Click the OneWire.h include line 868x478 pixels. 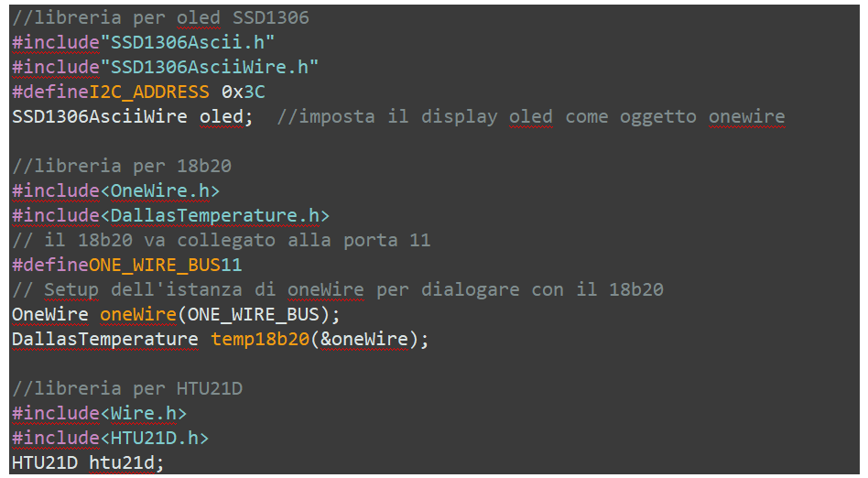point(116,190)
